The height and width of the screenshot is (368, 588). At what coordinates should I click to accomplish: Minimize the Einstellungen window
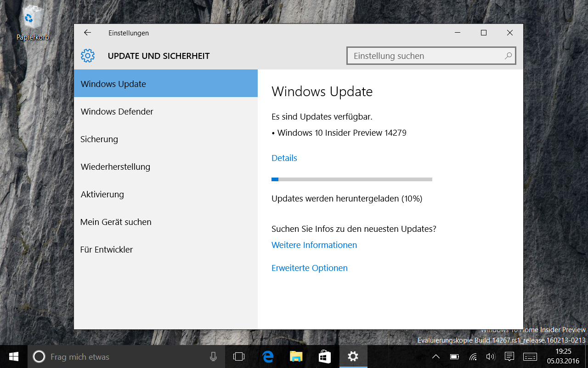pos(457,33)
